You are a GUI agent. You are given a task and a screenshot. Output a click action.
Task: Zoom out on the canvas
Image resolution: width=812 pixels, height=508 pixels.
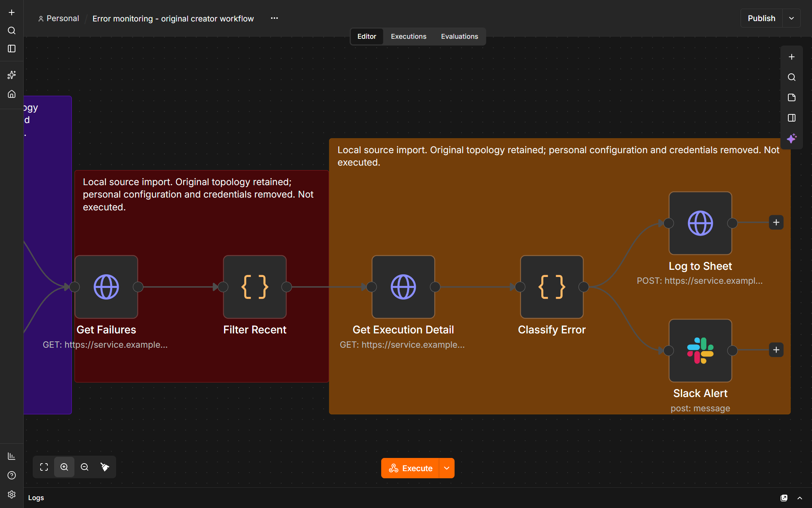85,467
